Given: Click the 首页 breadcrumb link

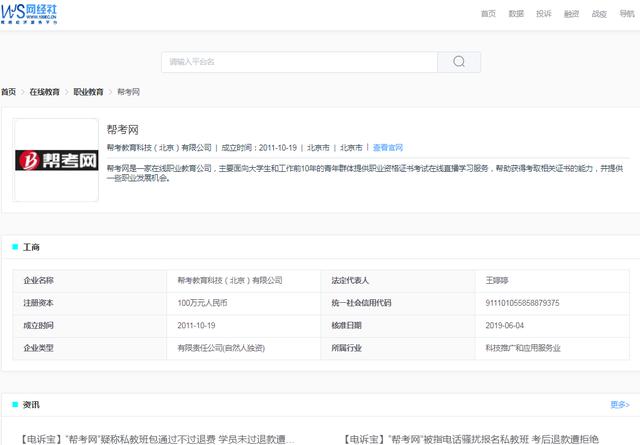Looking at the screenshot, I should click(9, 91).
